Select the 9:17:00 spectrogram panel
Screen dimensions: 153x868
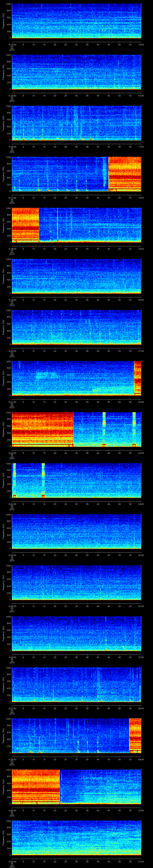pyautogui.click(x=77, y=174)
